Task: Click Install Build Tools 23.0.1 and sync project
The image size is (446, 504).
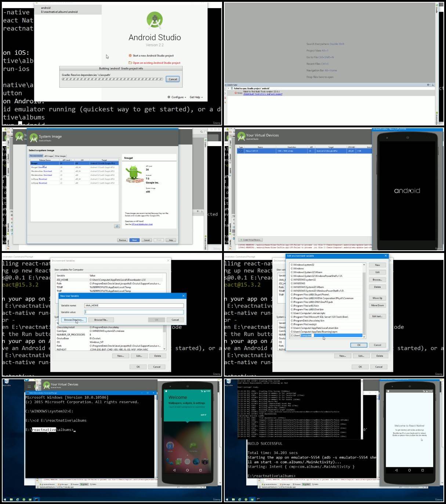Action: 263,94
